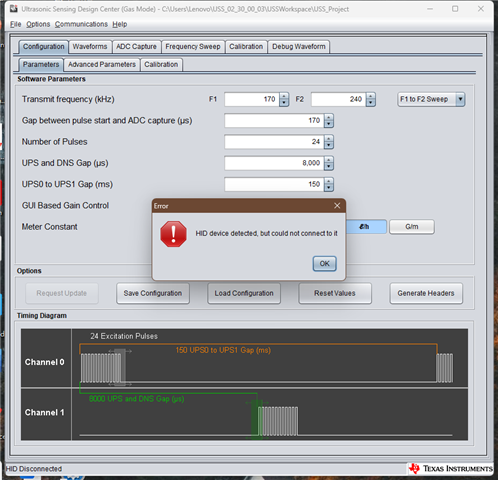The width and height of the screenshot is (498, 480).
Task: Increase UPS0 to UPS1 Gap value
Action: tap(329, 181)
